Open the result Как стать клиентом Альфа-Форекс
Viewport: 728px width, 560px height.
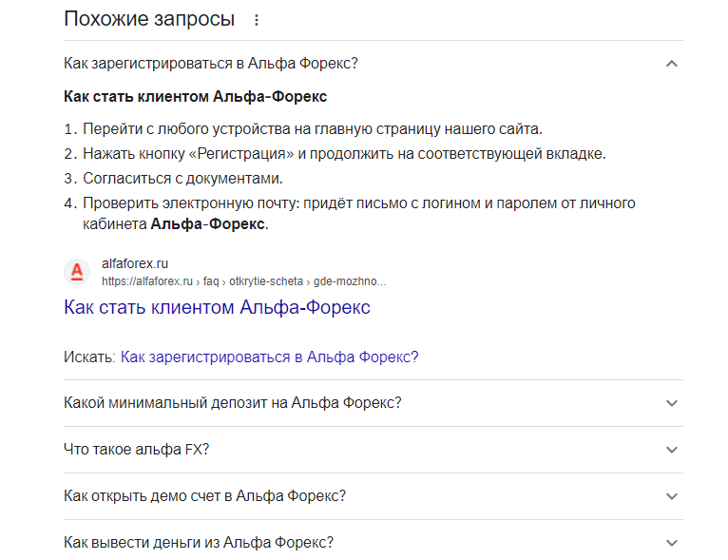point(217,307)
